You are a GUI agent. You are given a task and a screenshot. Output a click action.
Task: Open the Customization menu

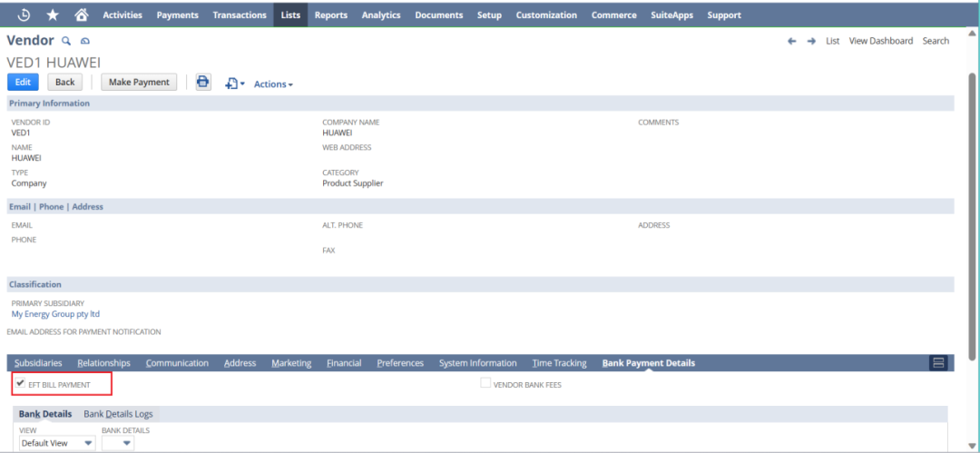[546, 15]
